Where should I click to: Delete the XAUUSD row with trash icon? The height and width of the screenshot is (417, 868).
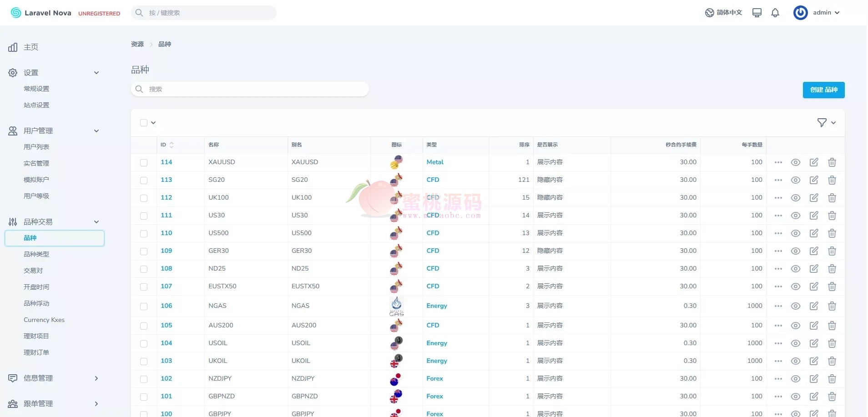coord(832,162)
